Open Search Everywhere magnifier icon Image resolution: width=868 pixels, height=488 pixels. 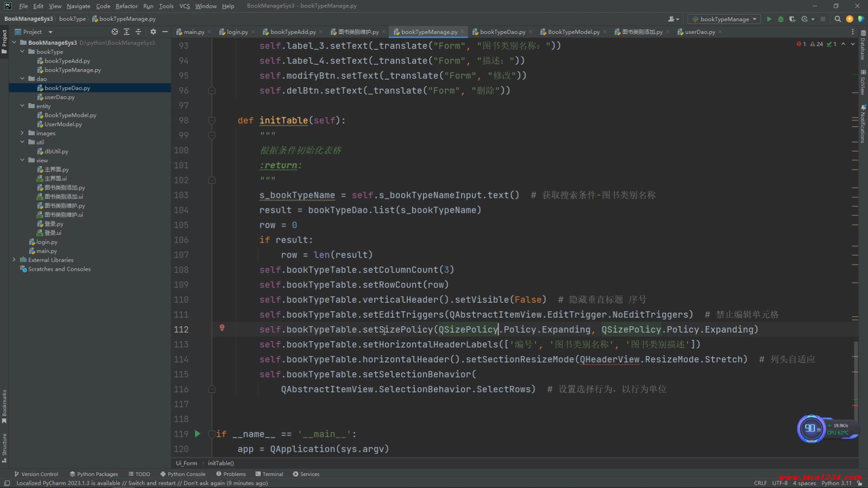[838, 19]
